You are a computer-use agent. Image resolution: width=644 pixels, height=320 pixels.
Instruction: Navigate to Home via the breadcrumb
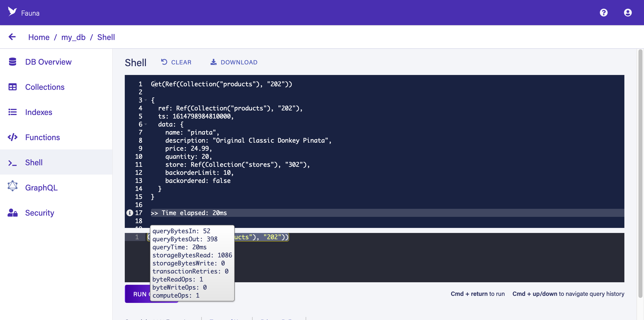(39, 37)
